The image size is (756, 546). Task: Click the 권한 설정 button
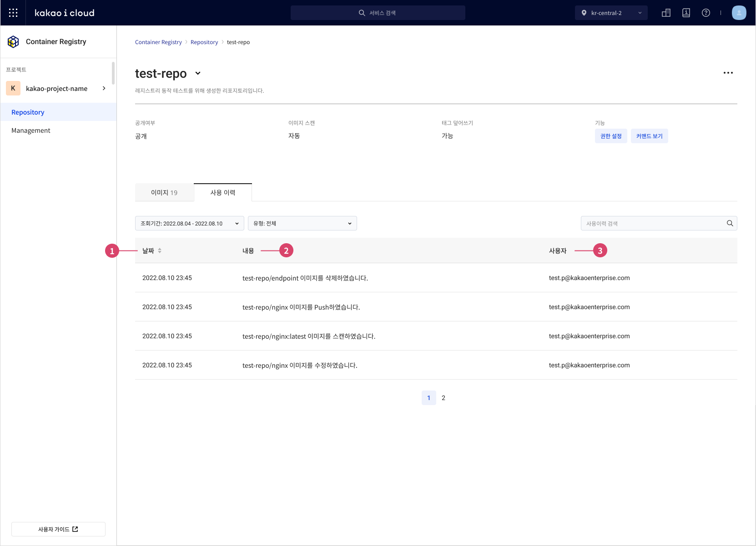(611, 136)
